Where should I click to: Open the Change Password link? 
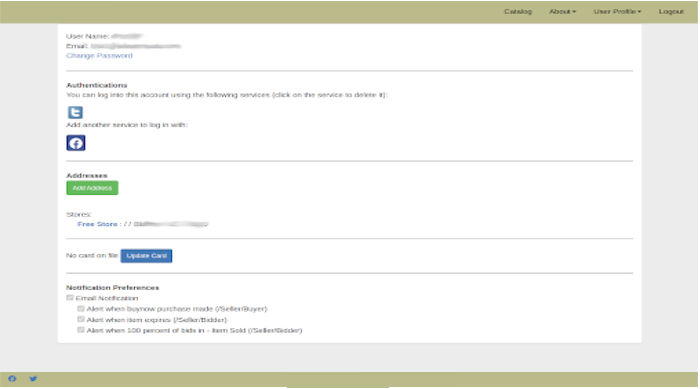(99, 56)
